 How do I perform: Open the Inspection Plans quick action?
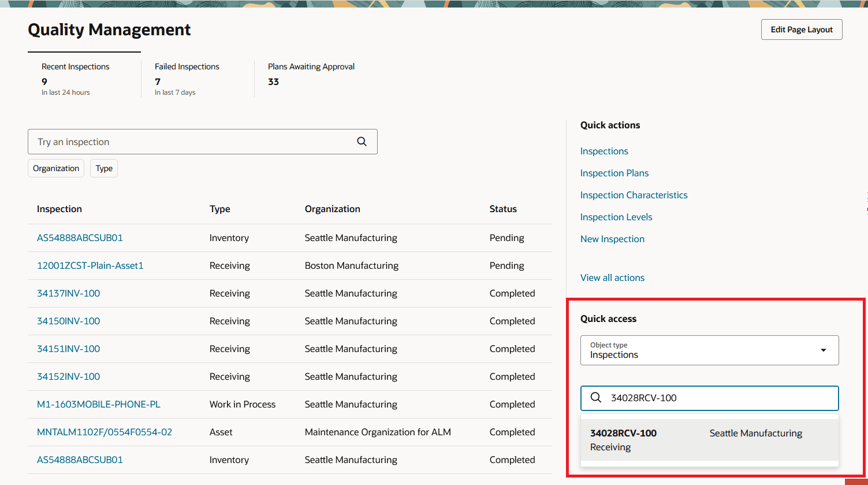[614, 173]
